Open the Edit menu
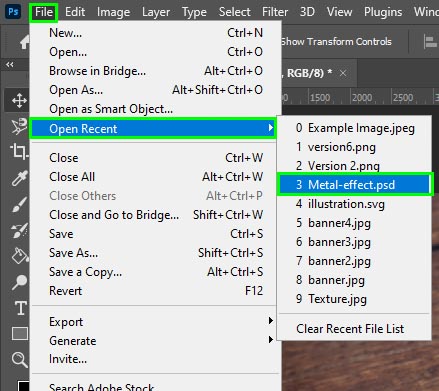Image resolution: width=439 pixels, height=391 pixels. click(x=75, y=12)
